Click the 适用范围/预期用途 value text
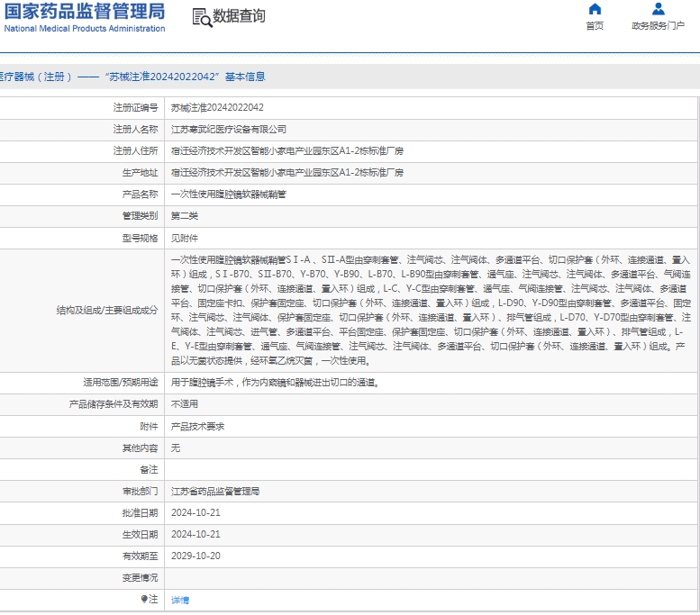Viewport: 700px width, 615px height. [x=276, y=383]
